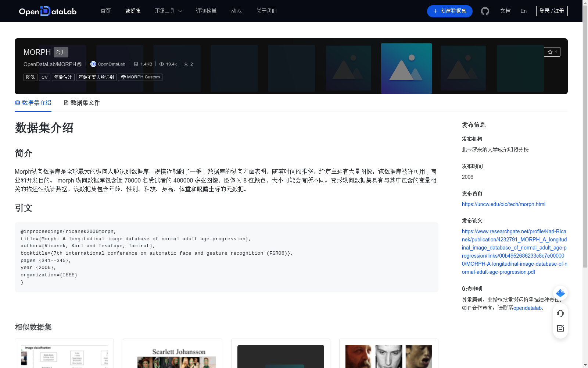
Task: Click the 年龄不变人脸识别 tag
Action: click(96, 77)
